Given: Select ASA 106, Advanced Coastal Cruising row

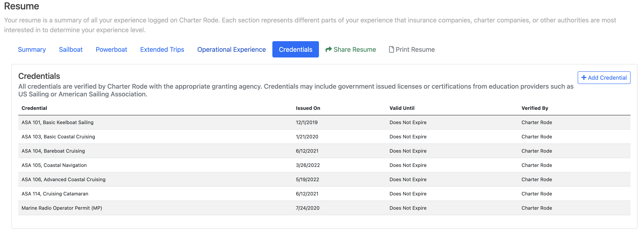Looking at the screenshot, I should pos(324,179).
